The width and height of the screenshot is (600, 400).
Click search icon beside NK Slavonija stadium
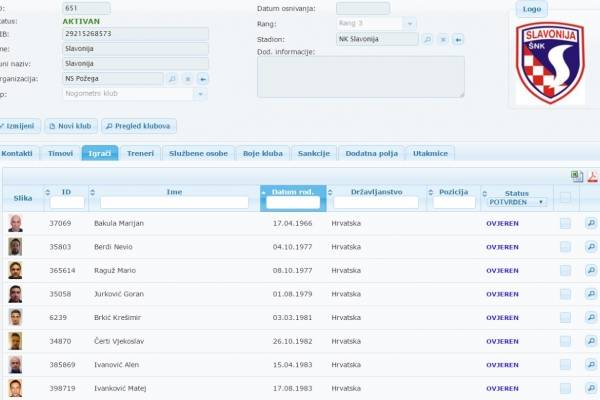pyautogui.click(x=427, y=40)
